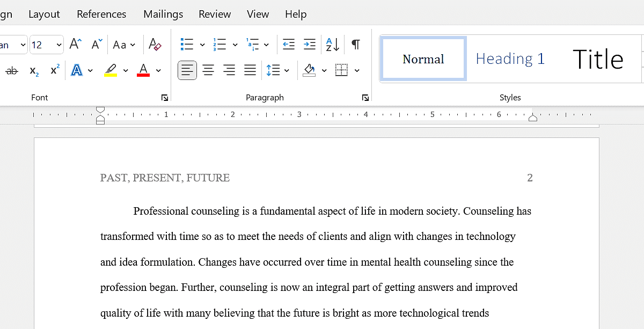Select Normal style
The width and height of the screenshot is (644, 329).
(423, 59)
